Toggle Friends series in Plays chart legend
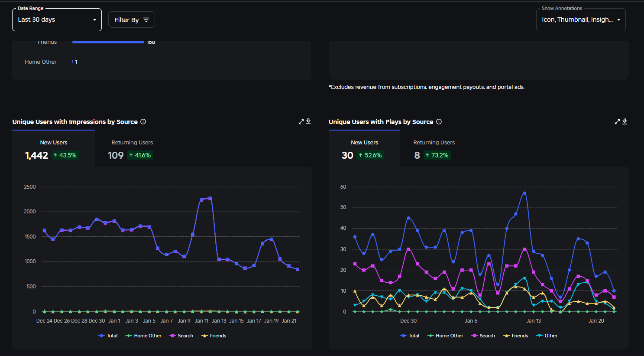Viewport: 644px width, 356px height. [516, 336]
